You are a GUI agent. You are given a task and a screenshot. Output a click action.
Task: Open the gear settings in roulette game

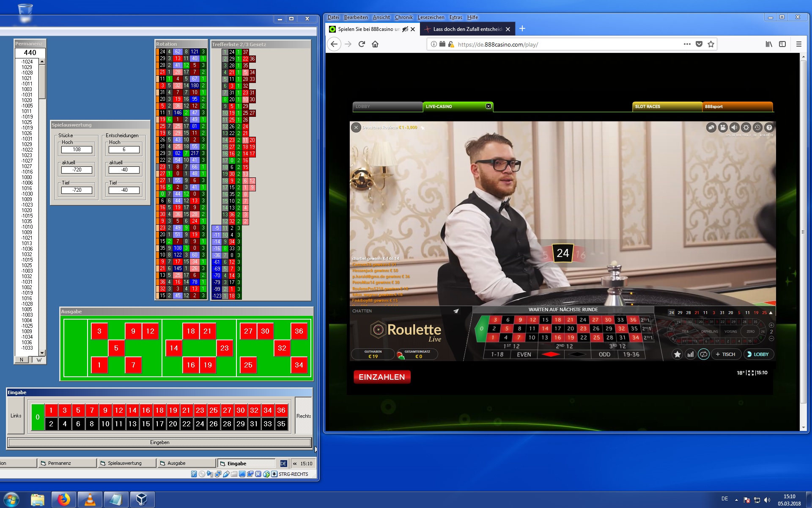[746, 127]
